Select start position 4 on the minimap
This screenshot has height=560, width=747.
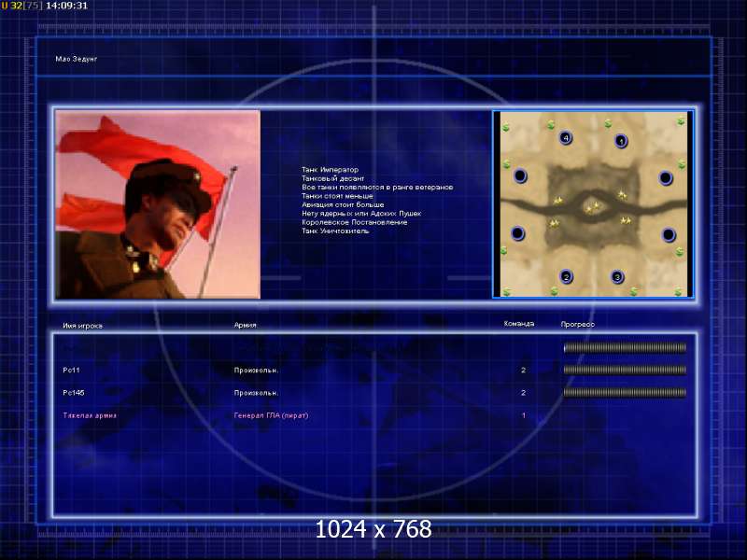(x=566, y=138)
